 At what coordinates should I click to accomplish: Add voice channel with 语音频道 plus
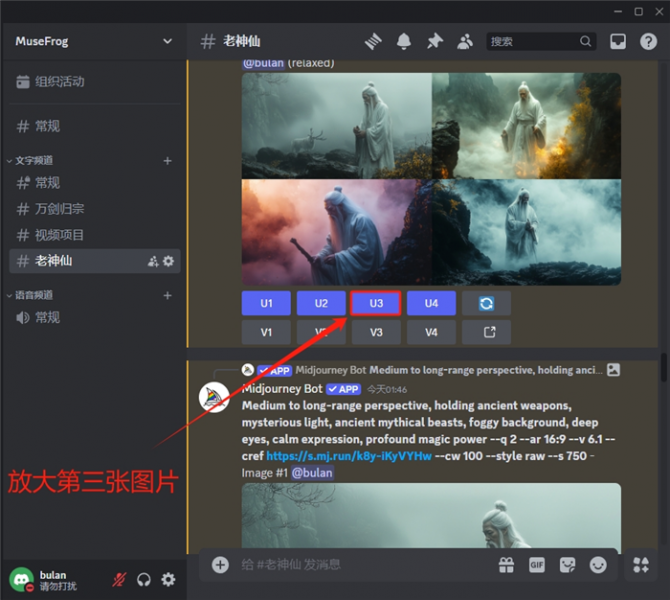click(x=168, y=295)
